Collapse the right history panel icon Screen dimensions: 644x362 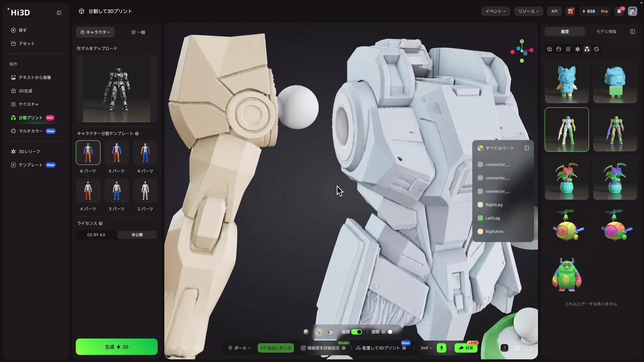point(633,32)
